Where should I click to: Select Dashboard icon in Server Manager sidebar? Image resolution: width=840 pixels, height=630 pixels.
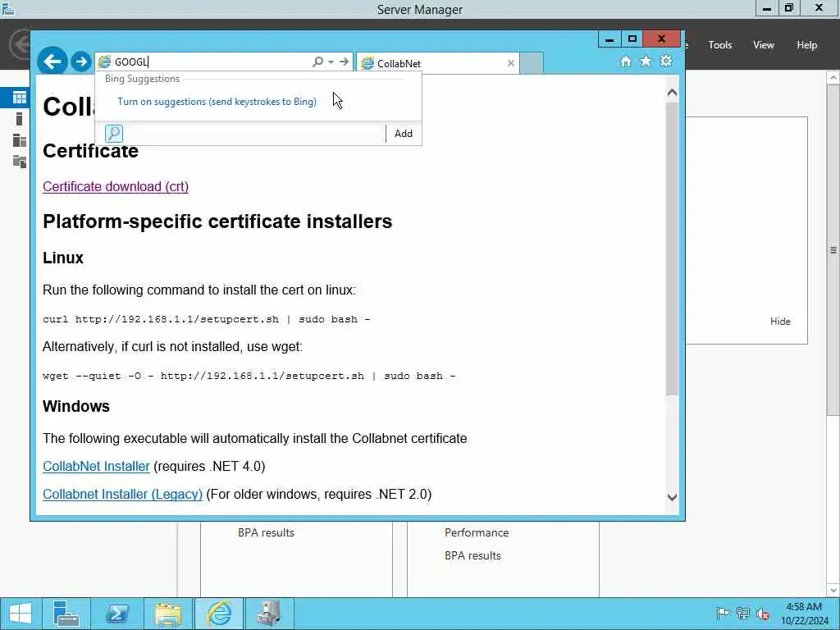click(20, 98)
